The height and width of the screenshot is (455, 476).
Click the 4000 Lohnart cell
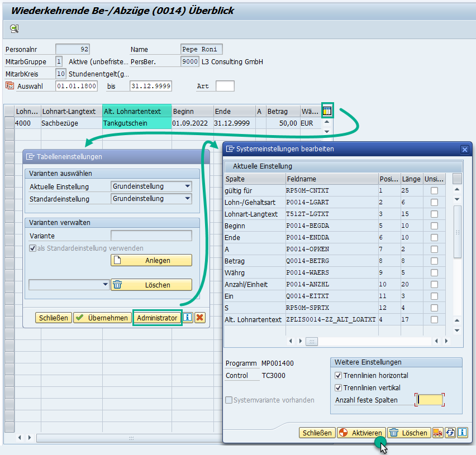pos(27,123)
